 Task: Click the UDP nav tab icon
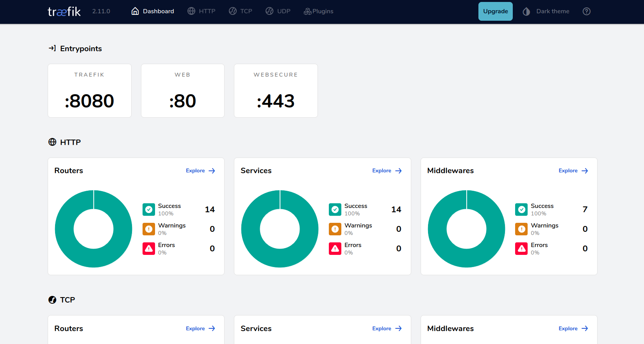(269, 11)
